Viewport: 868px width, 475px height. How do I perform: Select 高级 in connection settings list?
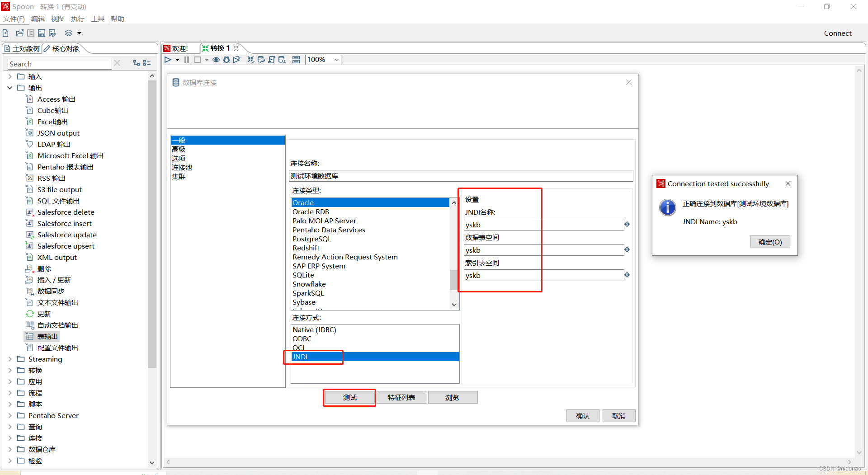pyautogui.click(x=227, y=149)
